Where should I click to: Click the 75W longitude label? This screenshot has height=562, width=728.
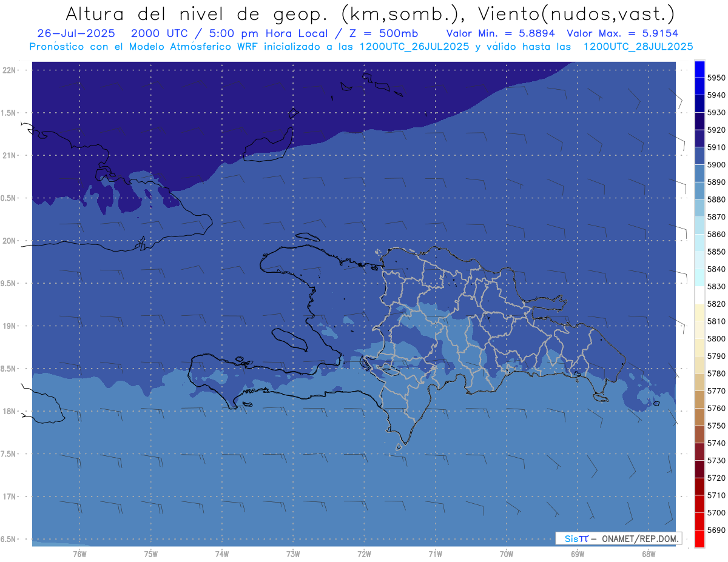coord(151,554)
